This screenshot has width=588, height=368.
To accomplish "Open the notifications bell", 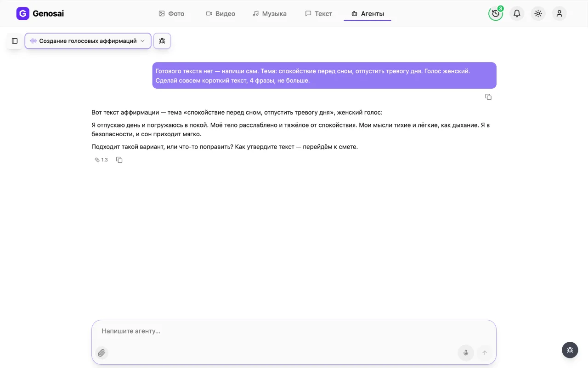I will pos(517,13).
